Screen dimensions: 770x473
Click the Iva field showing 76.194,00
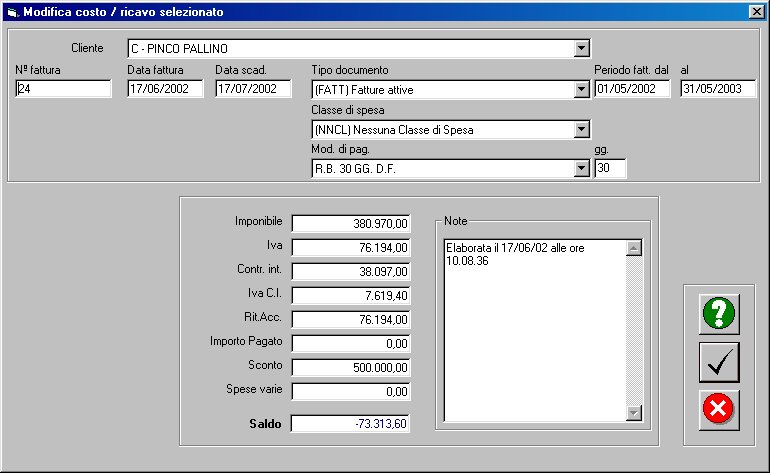coord(351,248)
